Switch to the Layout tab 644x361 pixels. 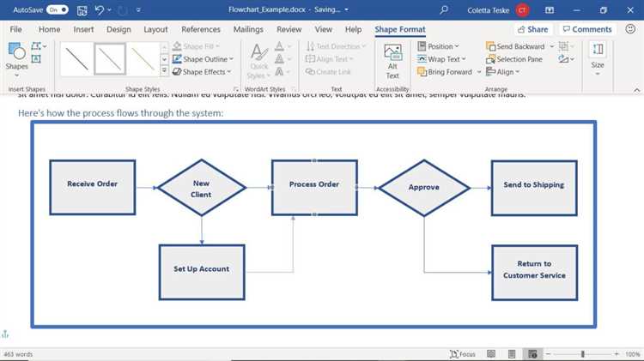pos(155,29)
